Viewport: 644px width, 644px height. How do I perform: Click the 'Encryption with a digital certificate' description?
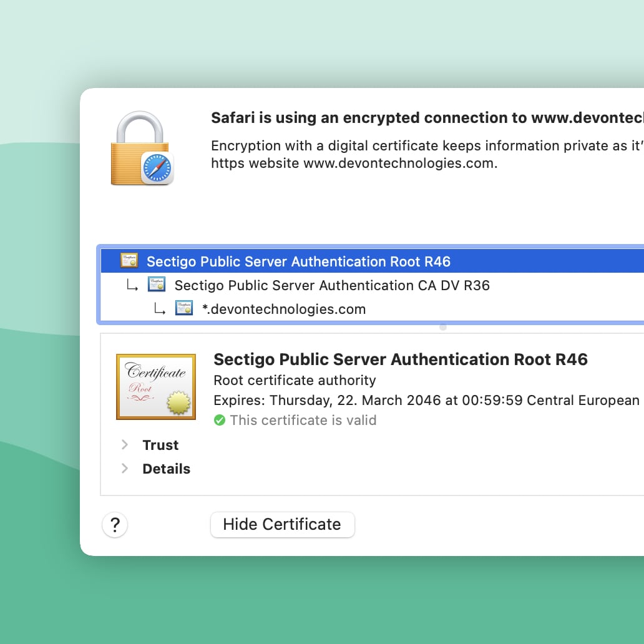pyautogui.click(x=427, y=154)
